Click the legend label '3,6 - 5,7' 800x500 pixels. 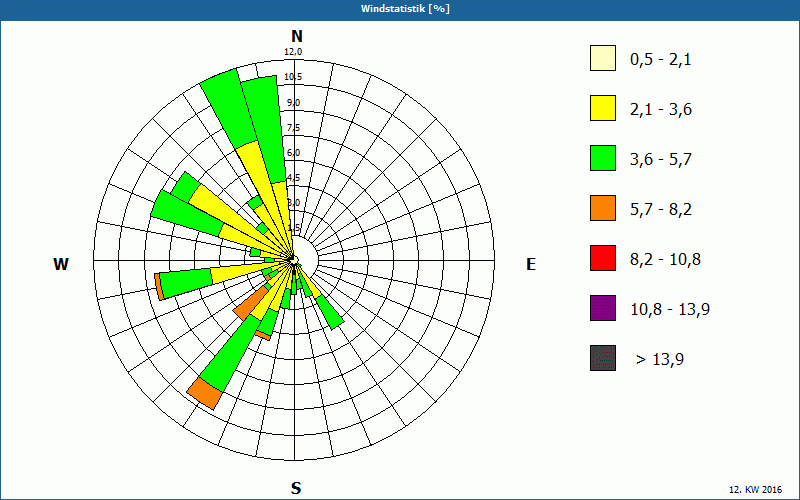pos(661,160)
